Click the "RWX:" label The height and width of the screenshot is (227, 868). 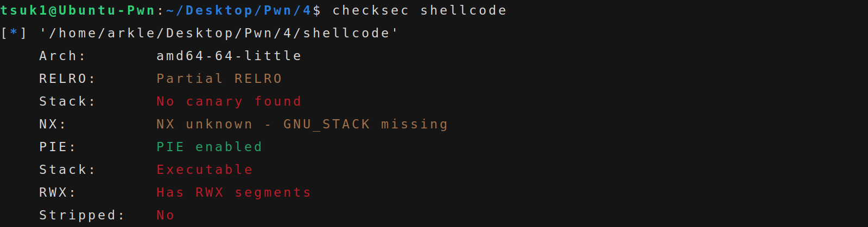click(x=58, y=192)
